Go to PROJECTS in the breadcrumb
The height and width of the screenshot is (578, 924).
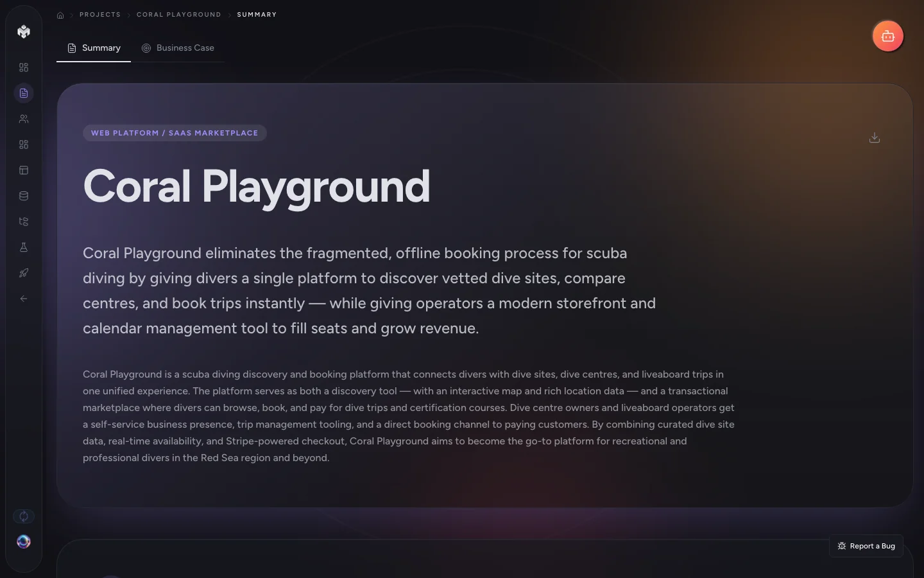[100, 14]
